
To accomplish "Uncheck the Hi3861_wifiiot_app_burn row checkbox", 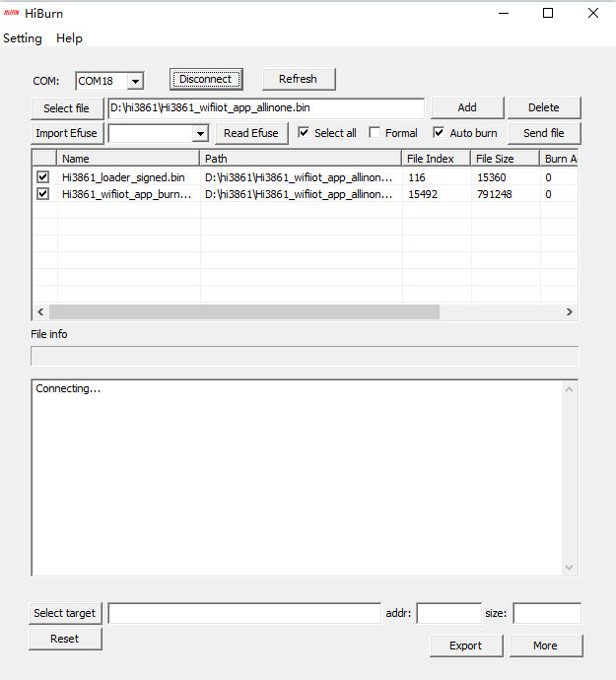I will click(x=42, y=194).
